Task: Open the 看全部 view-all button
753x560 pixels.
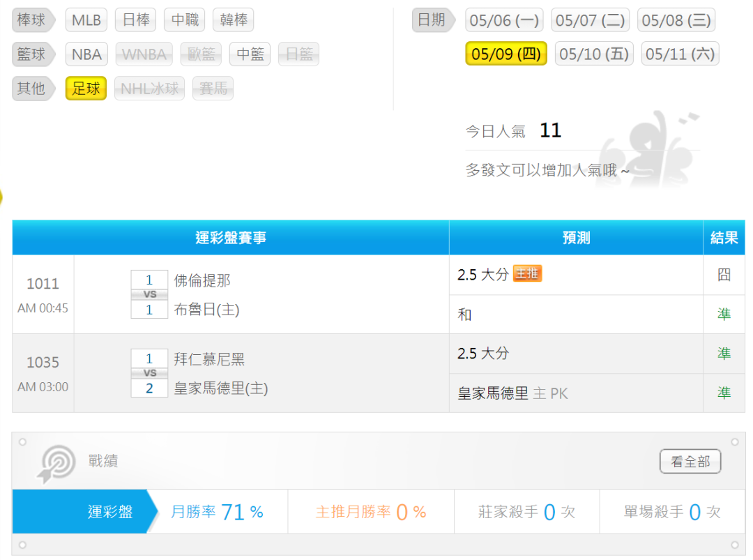Action: pos(690,462)
